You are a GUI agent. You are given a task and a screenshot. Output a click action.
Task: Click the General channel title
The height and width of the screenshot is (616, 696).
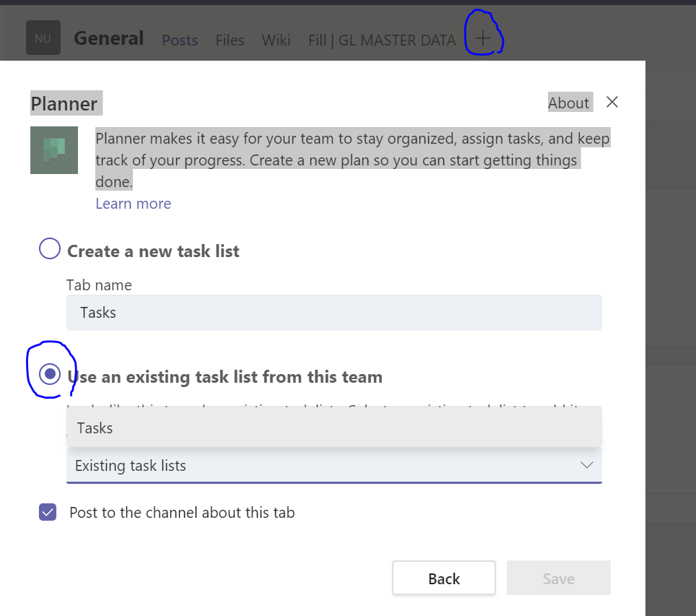point(109,38)
